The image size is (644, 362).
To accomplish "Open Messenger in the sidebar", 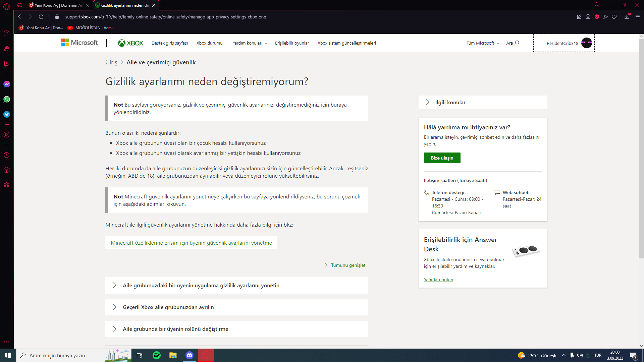I will point(6,84).
